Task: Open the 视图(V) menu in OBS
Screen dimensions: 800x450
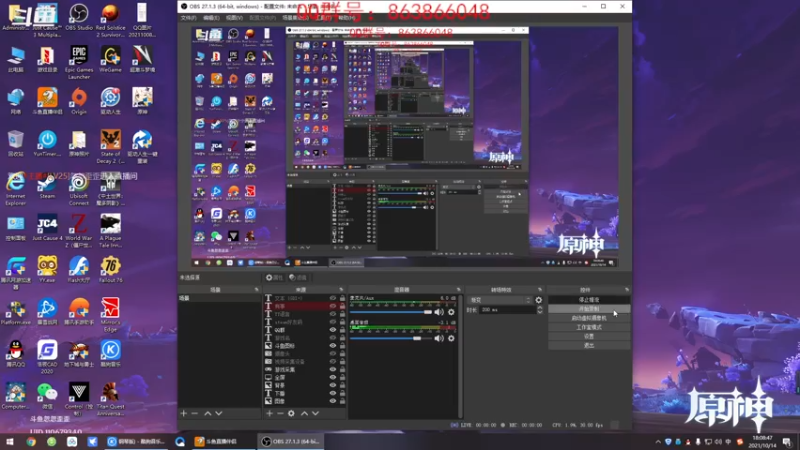Action: [x=234, y=18]
